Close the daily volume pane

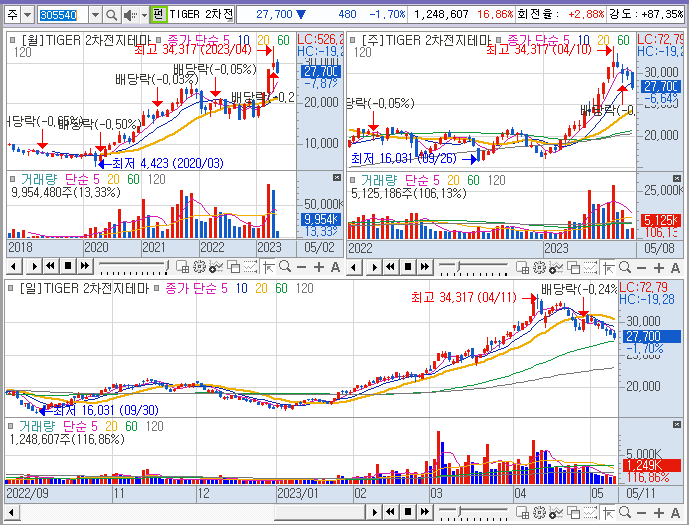(x=677, y=424)
